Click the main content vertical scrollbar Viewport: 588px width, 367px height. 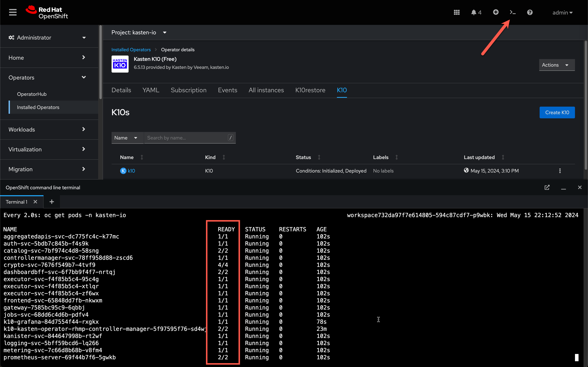point(586,105)
